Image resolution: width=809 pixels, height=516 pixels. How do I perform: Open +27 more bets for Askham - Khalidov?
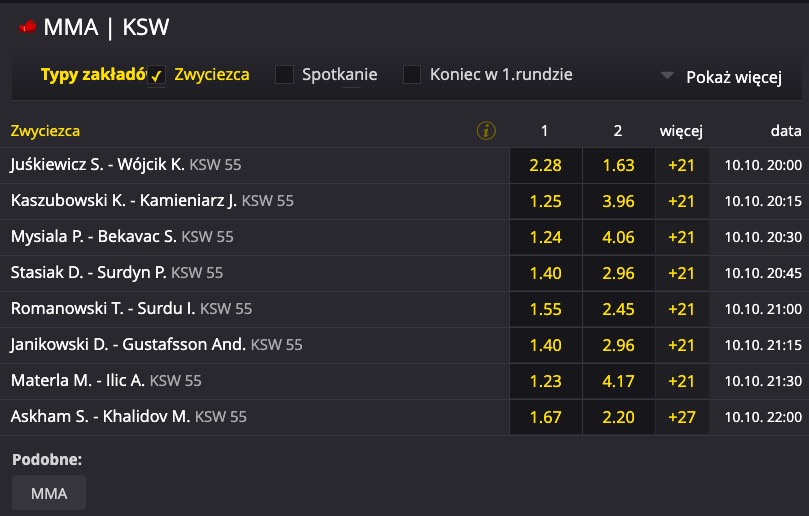pyautogui.click(x=682, y=417)
